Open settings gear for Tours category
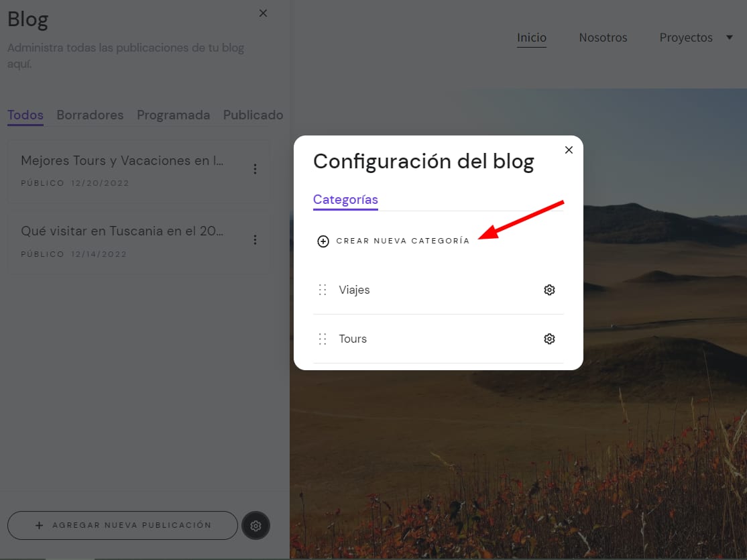The width and height of the screenshot is (747, 560). [x=549, y=339]
